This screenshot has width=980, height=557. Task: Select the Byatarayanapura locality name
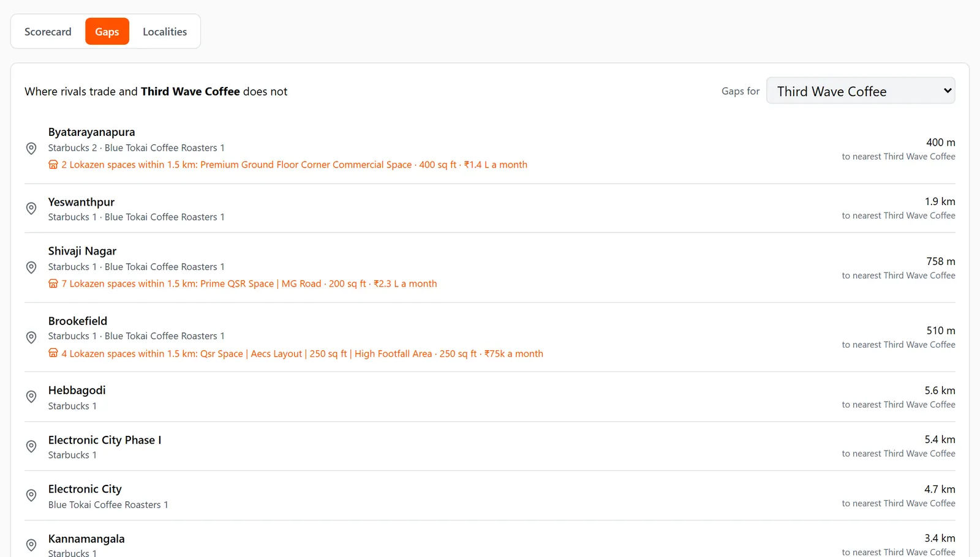[91, 132]
